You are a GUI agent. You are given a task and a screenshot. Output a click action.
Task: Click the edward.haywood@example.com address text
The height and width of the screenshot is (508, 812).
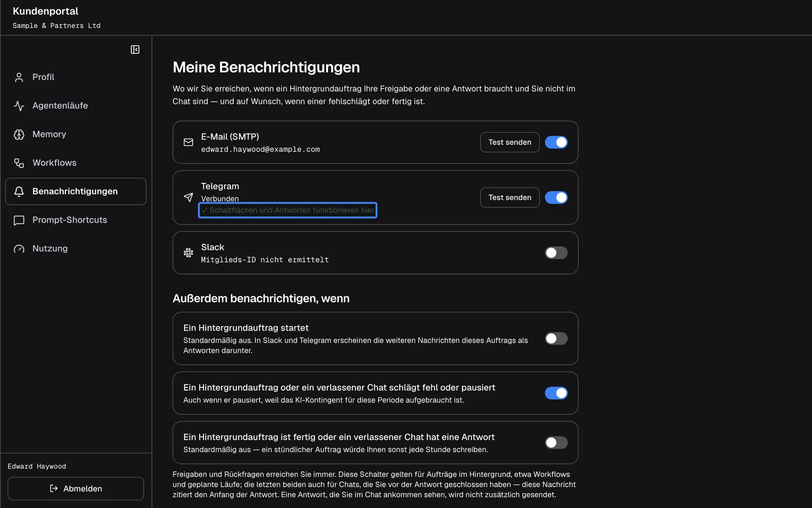point(260,149)
